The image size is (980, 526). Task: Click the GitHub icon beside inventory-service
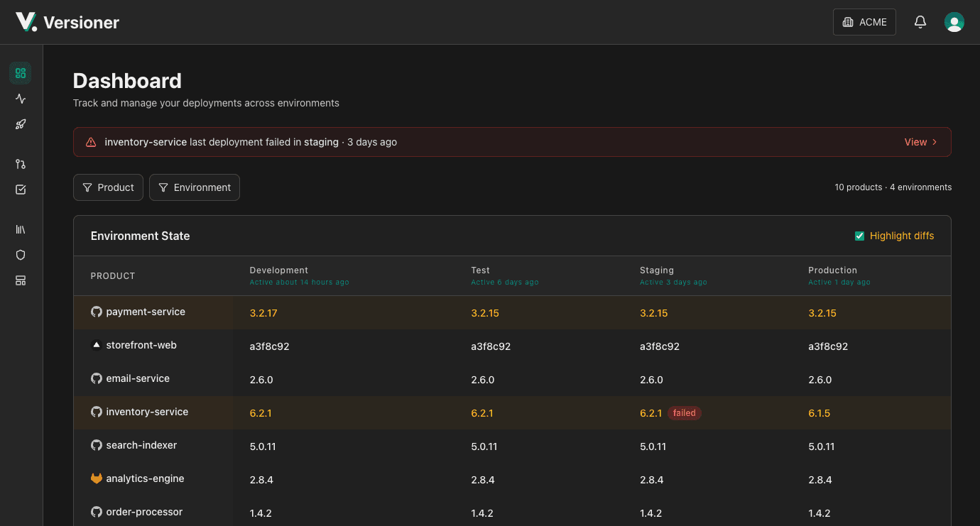pyautogui.click(x=97, y=412)
